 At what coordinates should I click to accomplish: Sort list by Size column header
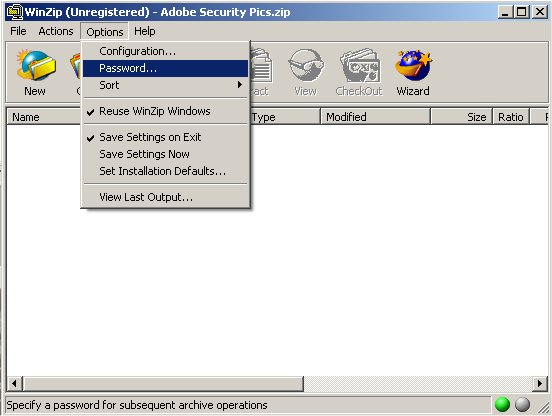coord(462,117)
